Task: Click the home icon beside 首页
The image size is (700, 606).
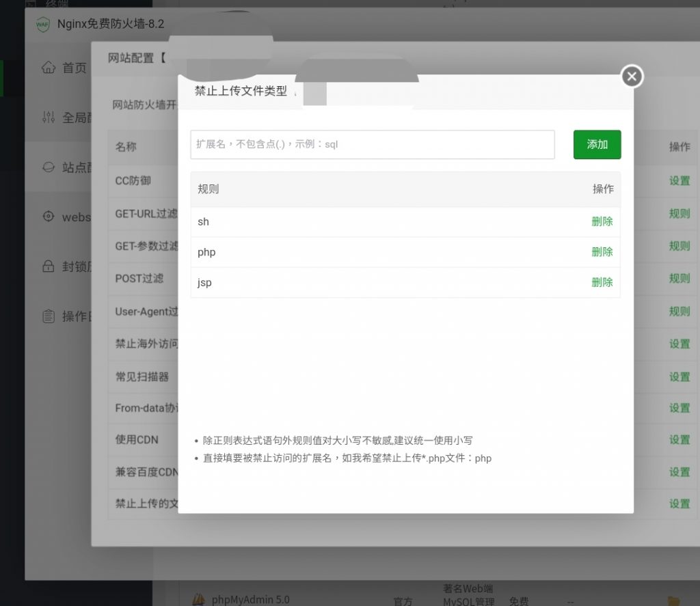Action: 48,68
